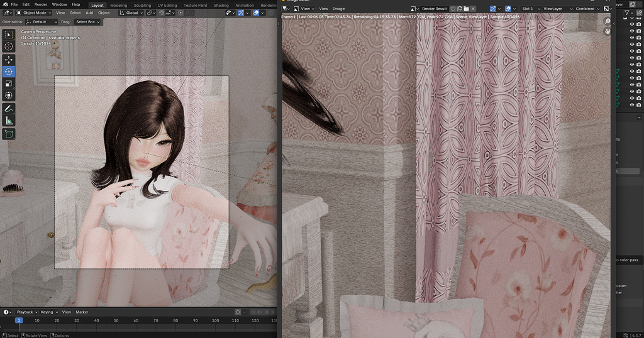Click the pan hand gizmo in Image Editor
This screenshot has width=644, height=338.
[607, 31]
